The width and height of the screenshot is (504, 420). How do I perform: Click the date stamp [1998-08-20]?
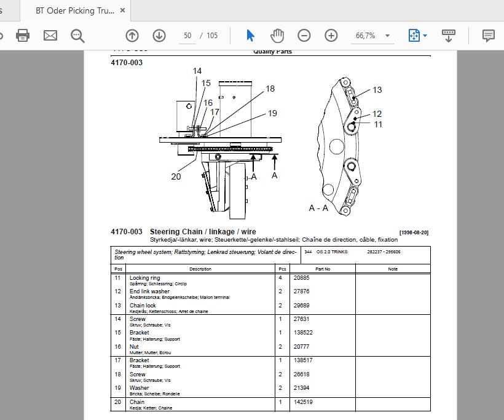click(x=414, y=232)
